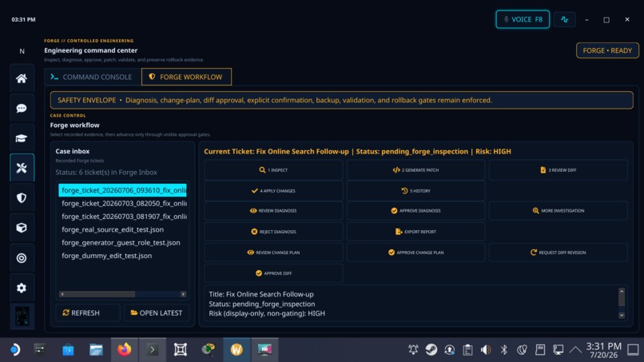Click the 2 Generate Patch button
The image size is (644, 362).
pos(415,169)
